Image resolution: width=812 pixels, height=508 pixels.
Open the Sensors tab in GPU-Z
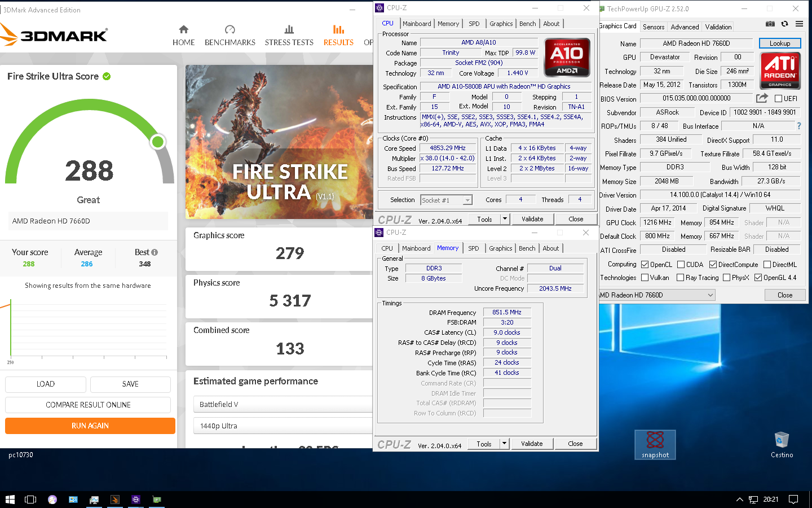click(x=654, y=27)
